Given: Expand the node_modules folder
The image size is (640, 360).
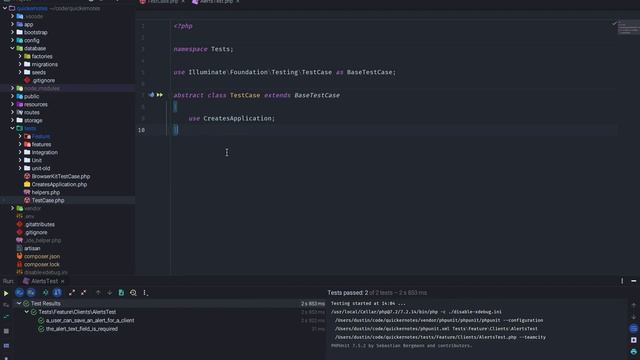Looking at the screenshot, I should point(12,88).
